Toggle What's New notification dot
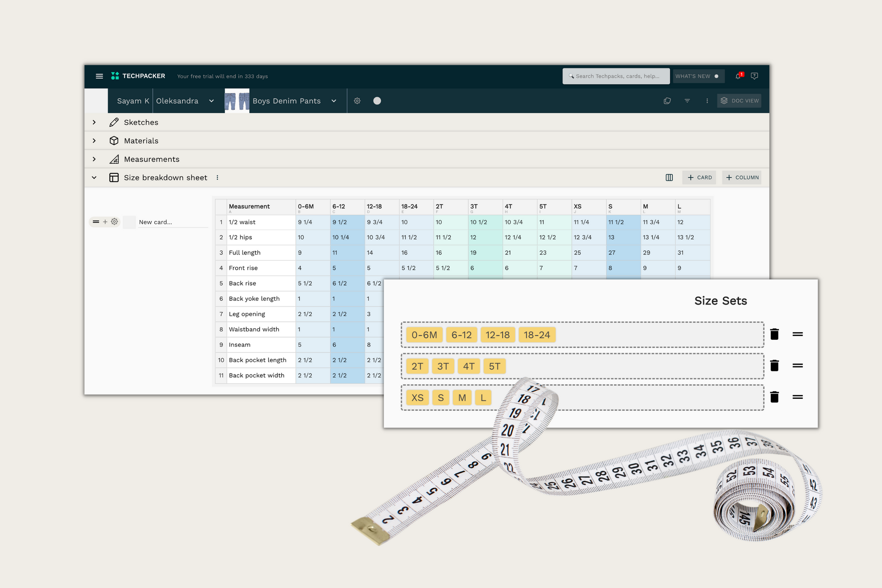 pyautogui.click(x=717, y=76)
